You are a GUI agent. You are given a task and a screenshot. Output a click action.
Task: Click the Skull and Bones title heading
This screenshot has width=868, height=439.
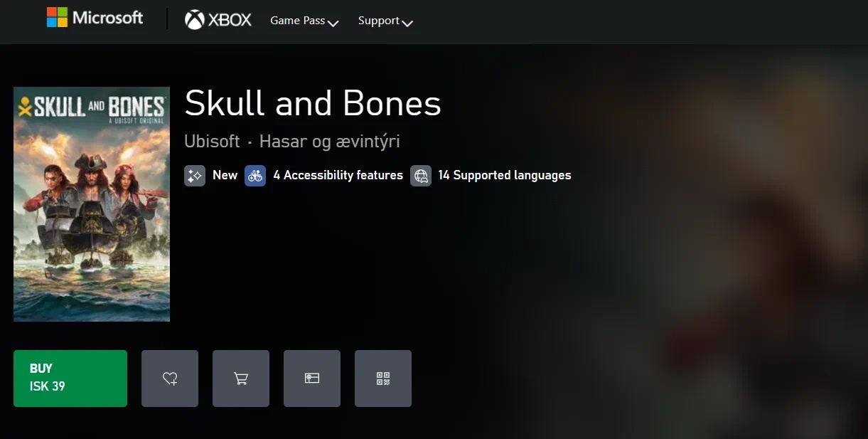[313, 104]
